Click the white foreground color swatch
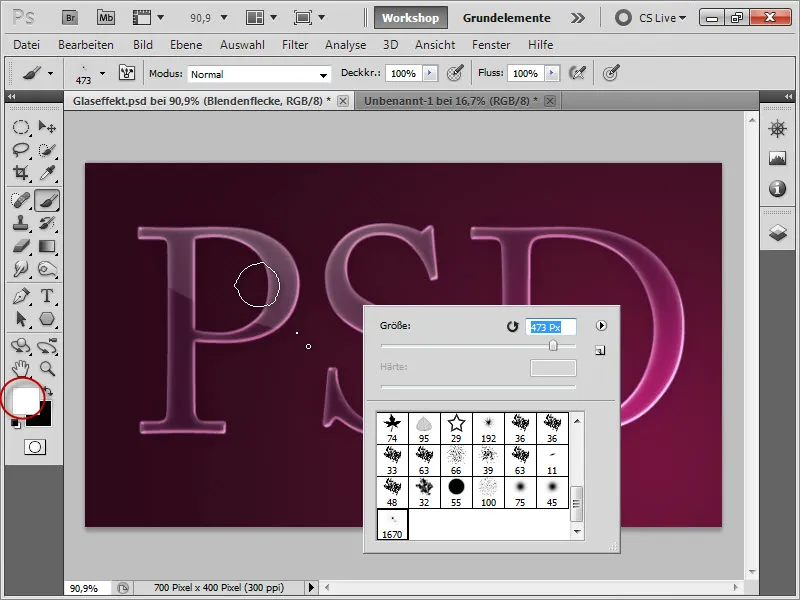800x600 pixels. (26, 401)
